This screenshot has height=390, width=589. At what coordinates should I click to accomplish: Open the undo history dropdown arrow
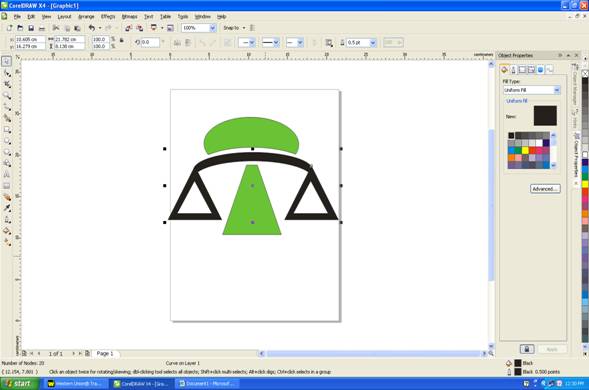click(100, 28)
